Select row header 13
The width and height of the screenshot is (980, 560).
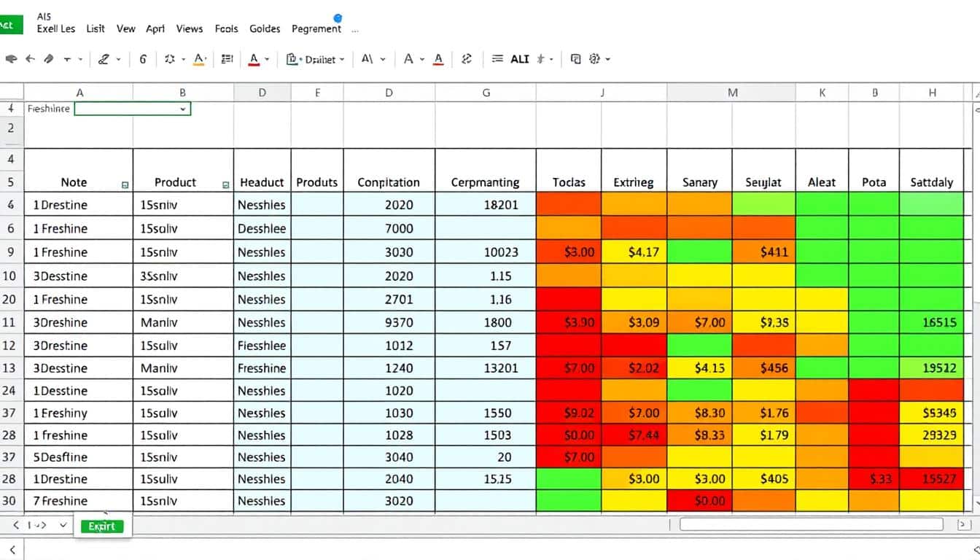(x=10, y=368)
